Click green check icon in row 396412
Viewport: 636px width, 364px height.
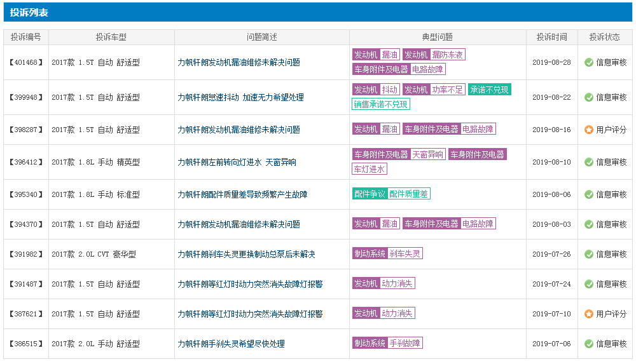pos(589,162)
